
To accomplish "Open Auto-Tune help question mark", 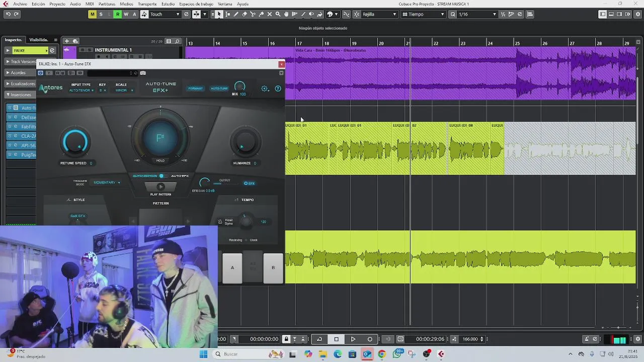I will pos(278,88).
